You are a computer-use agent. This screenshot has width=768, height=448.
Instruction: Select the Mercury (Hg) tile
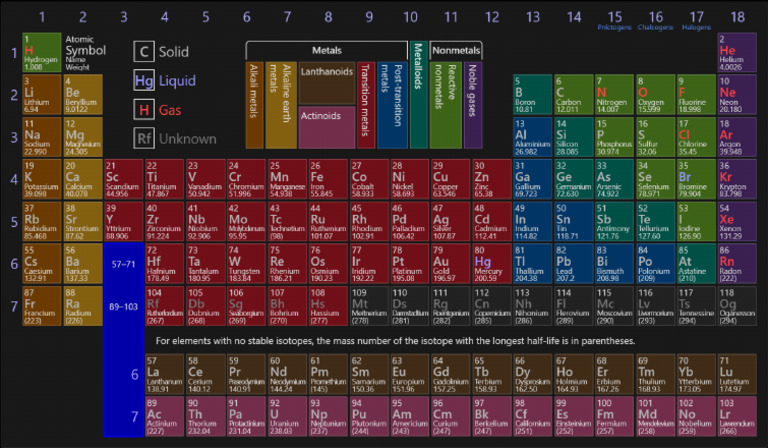[x=492, y=264]
